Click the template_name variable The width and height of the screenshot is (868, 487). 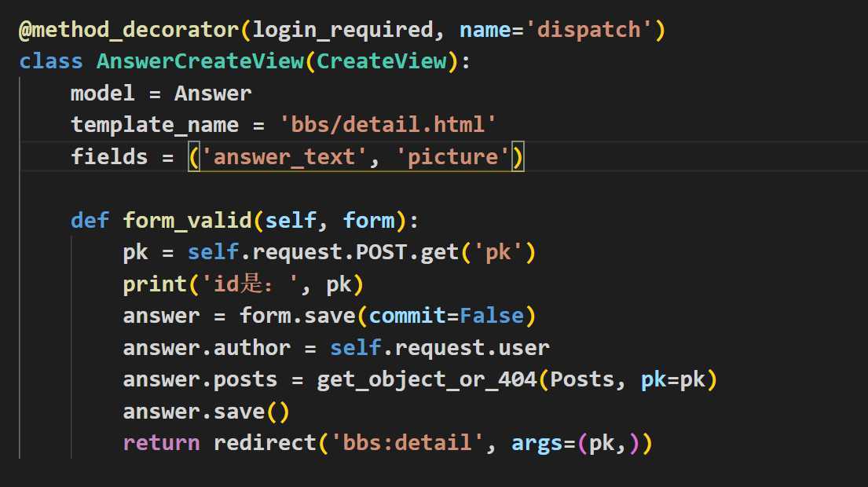point(155,125)
